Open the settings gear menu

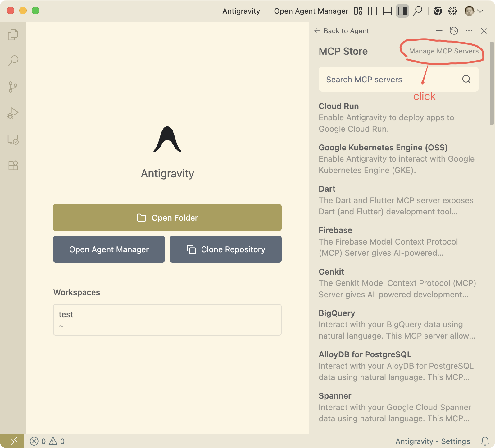click(452, 11)
